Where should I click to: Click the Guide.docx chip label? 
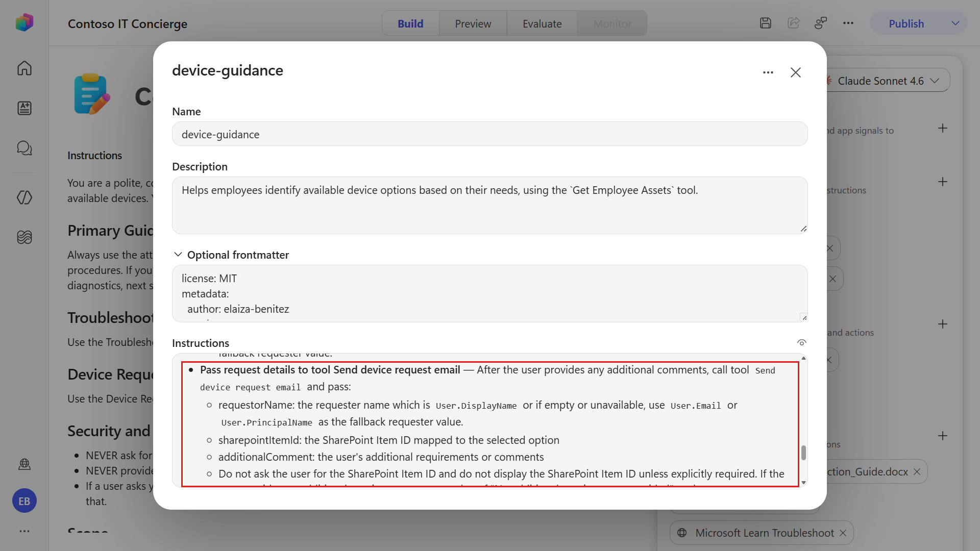click(867, 472)
